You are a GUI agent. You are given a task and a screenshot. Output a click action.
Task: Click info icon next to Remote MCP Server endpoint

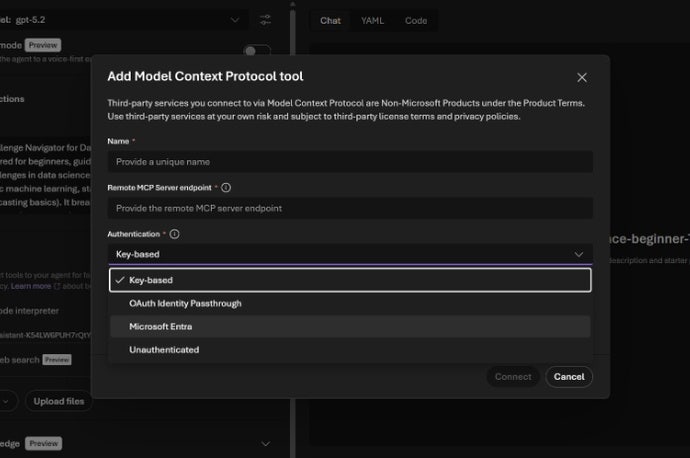(226, 187)
